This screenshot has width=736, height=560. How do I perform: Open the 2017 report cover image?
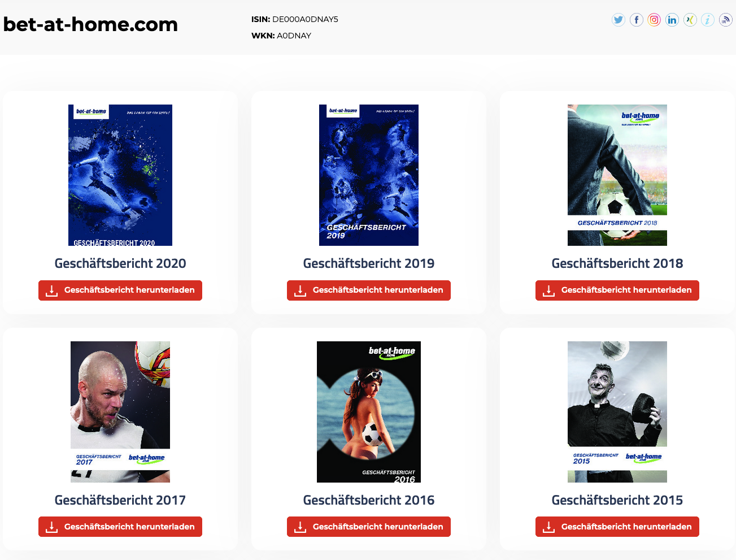(x=120, y=412)
